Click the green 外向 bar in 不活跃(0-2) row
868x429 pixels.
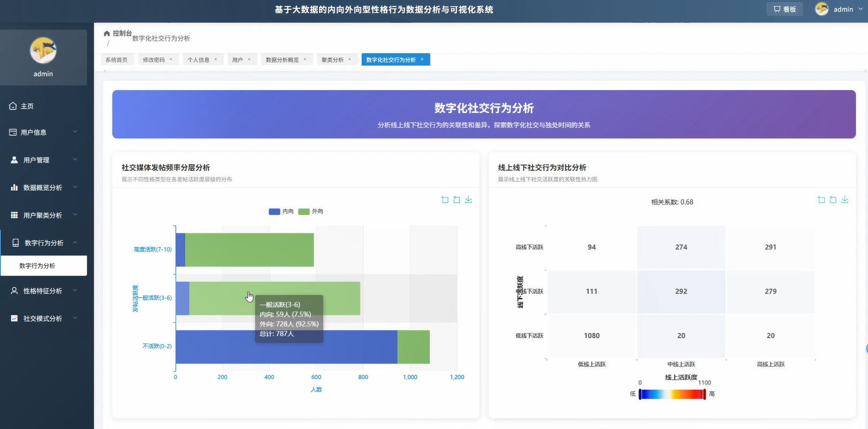414,347
